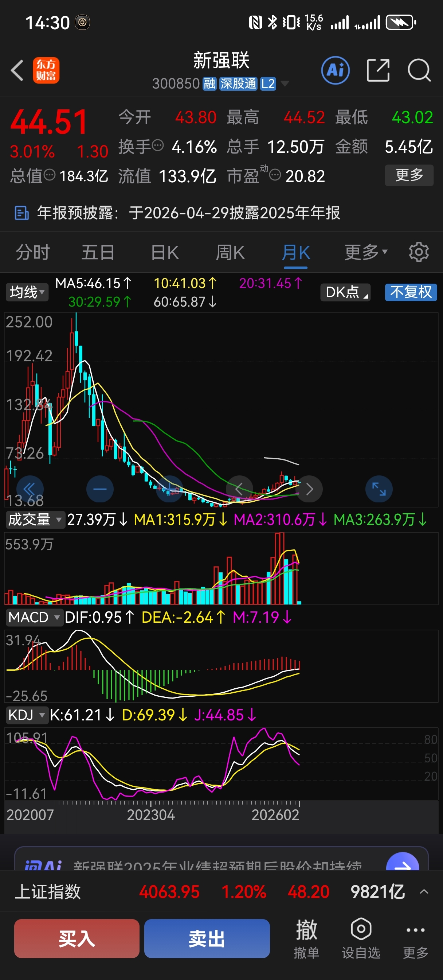Tap the 4063.95 index value
The width and height of the screenshot is (443, 980).
pyautogui.click(x=169, y=891)
